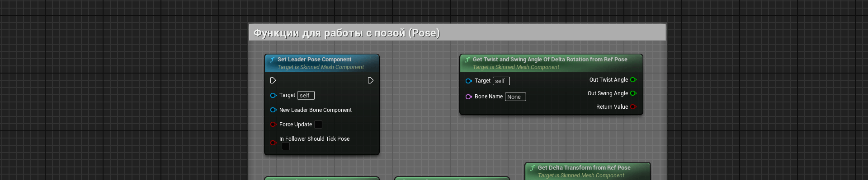868x180 pixels.
Task: Enable the Force Update checkbox
Action: click(318, 125)
